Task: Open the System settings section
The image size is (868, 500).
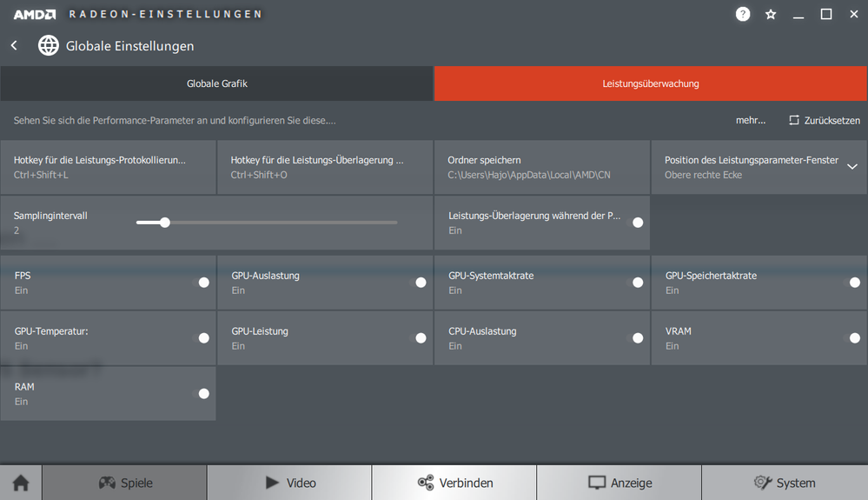Action: (785, 483)
